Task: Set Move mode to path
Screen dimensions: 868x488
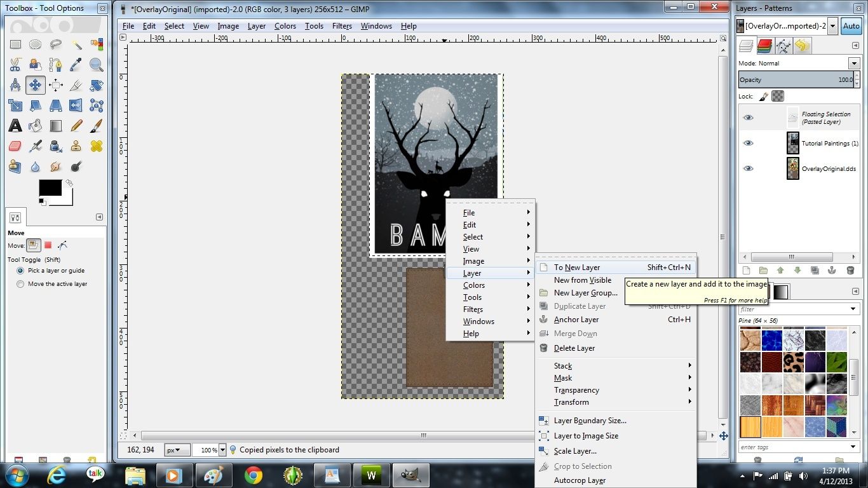Action: pyautogui.click(x=62, y=245)
